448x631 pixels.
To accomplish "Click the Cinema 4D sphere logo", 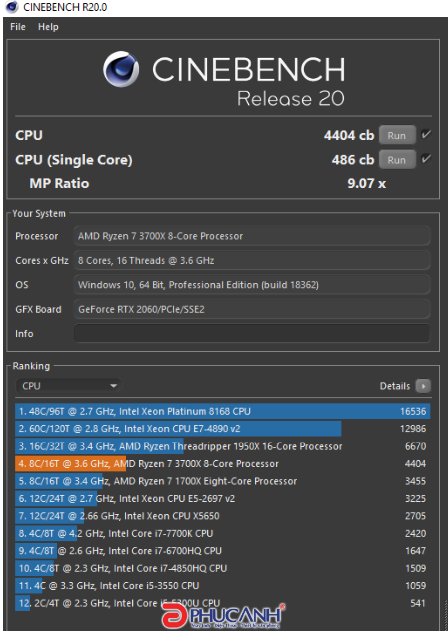I will tap(121, 69).
